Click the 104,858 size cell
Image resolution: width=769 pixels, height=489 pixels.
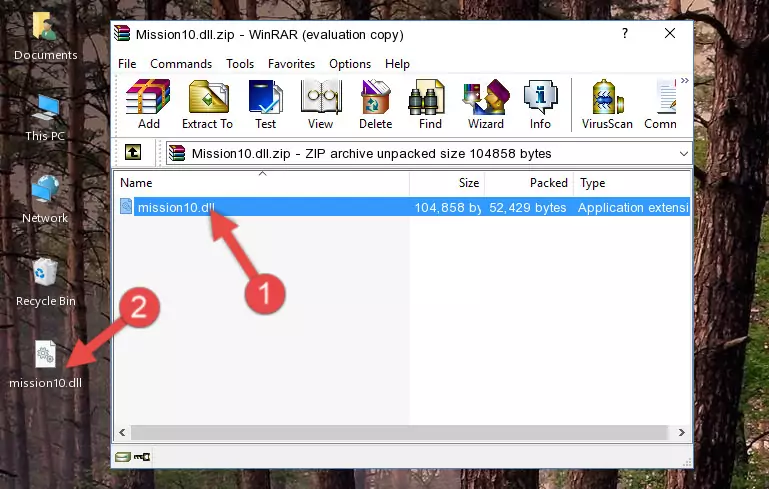pyautogui.click(x=447, y=207)
